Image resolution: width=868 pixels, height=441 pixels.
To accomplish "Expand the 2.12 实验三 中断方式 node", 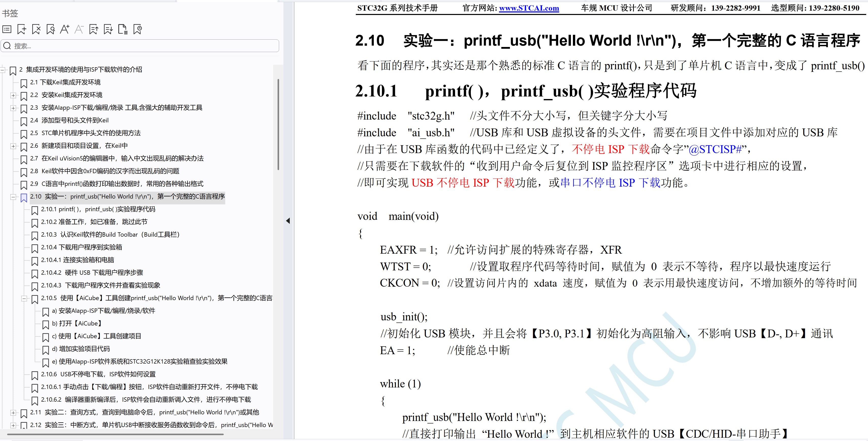I will point(13,426).
